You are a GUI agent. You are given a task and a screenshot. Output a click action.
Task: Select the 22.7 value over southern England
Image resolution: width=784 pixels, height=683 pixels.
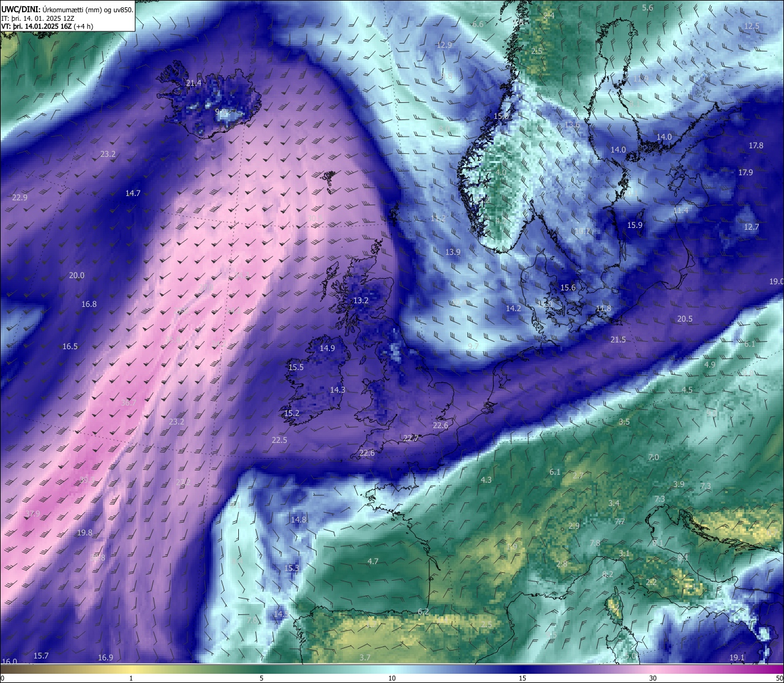(410, 438)
